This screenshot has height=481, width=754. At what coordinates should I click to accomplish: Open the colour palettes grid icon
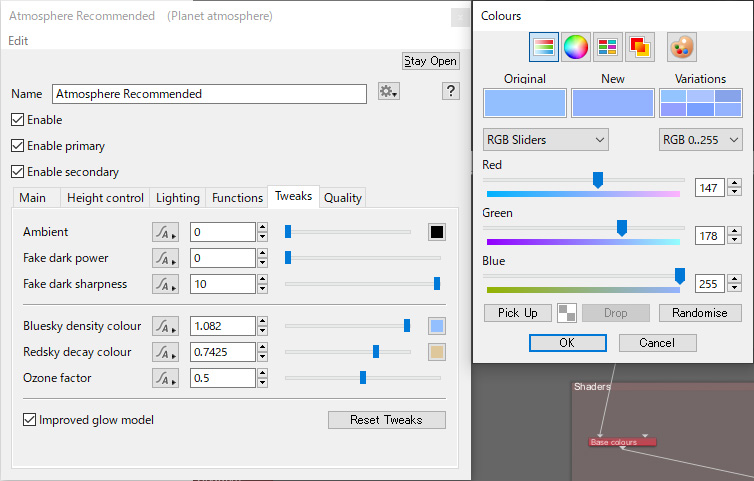pyautogui.click(x=607, y=47)
